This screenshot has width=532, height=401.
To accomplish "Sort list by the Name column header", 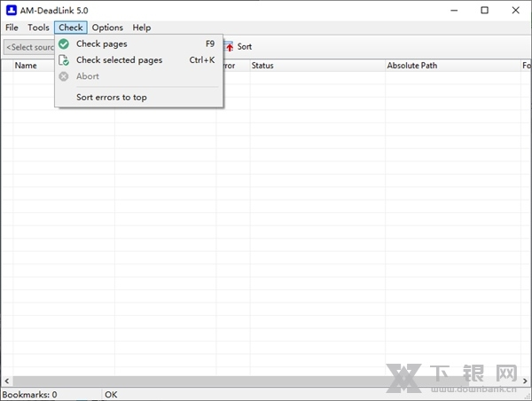I will pos(26,66).
